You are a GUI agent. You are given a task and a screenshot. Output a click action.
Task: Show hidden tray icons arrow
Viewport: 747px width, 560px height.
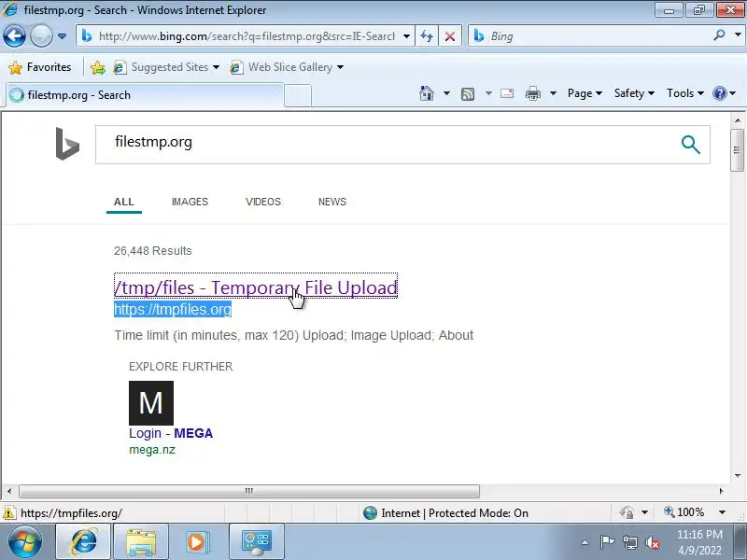point(585,542)
